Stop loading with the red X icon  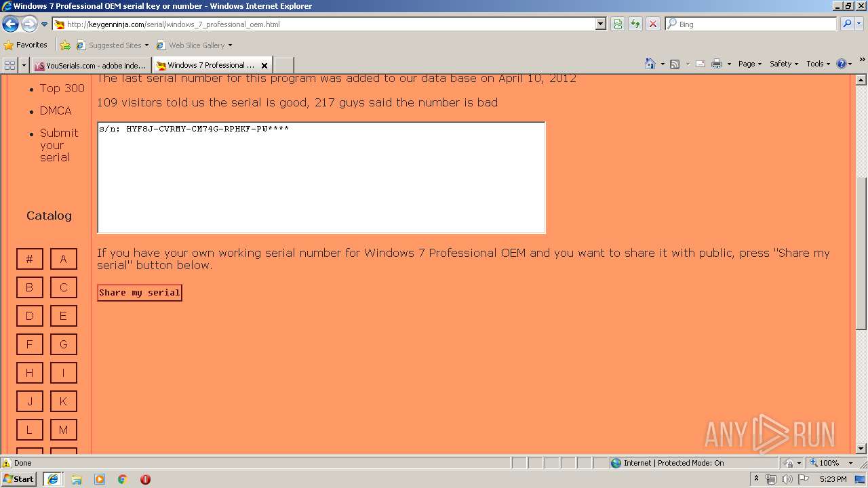653,24
